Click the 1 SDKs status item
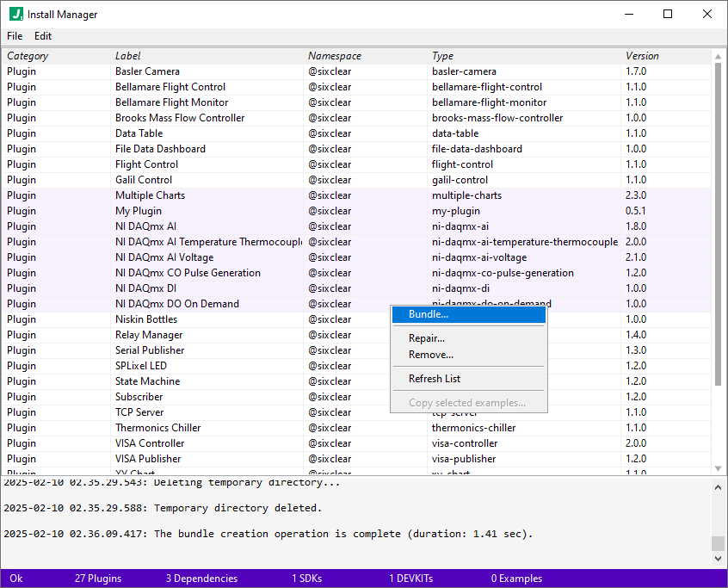The image size is (728, 588). point(306,579)
